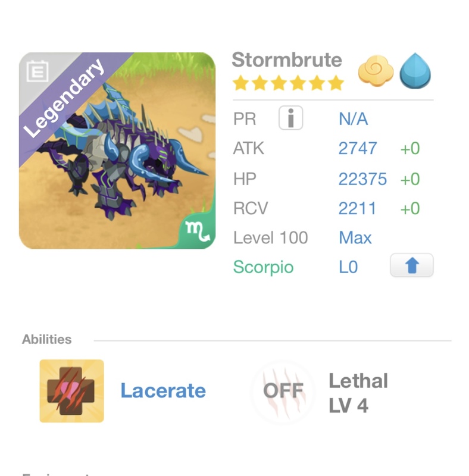Screen dimensions: 469x476
Task: Expand the Abilities section
Action: pyautogui.click(x=48, y=338)
